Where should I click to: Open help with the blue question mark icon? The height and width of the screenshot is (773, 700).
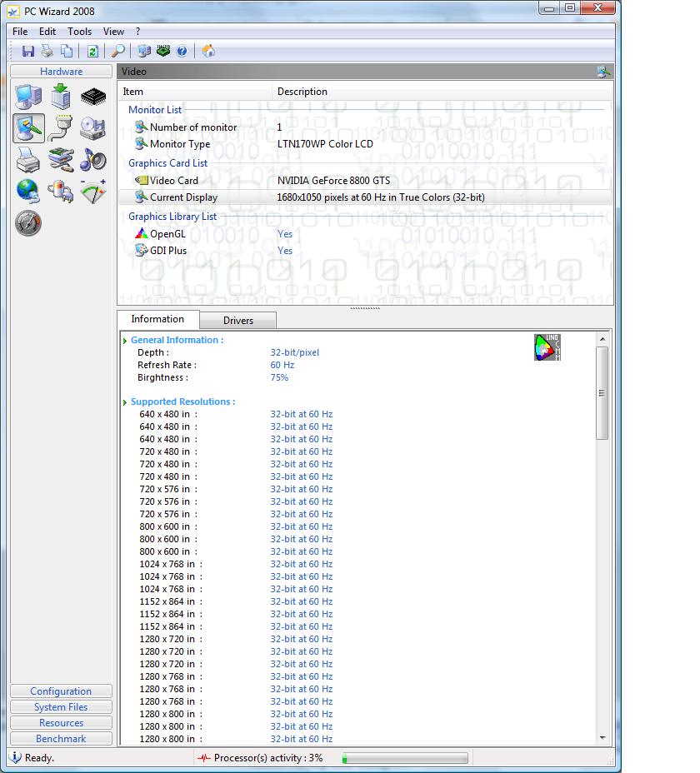click(x=182, y=51)
